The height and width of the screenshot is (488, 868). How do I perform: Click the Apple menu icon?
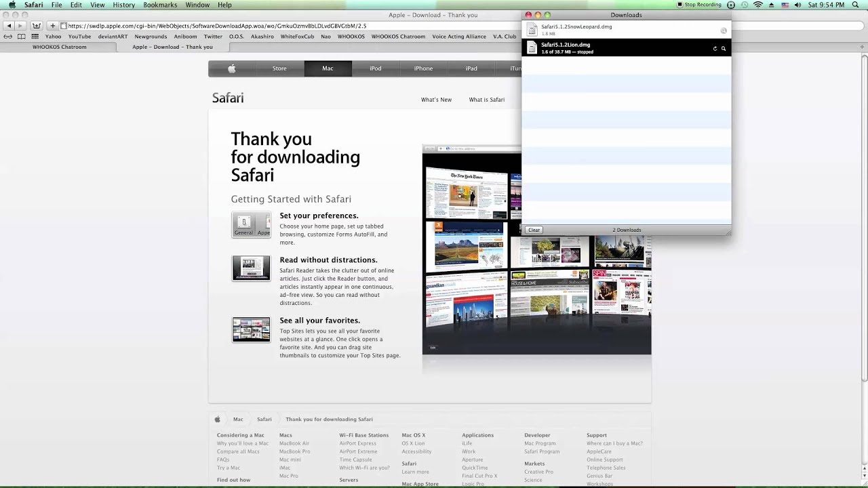tap(12, 5)
